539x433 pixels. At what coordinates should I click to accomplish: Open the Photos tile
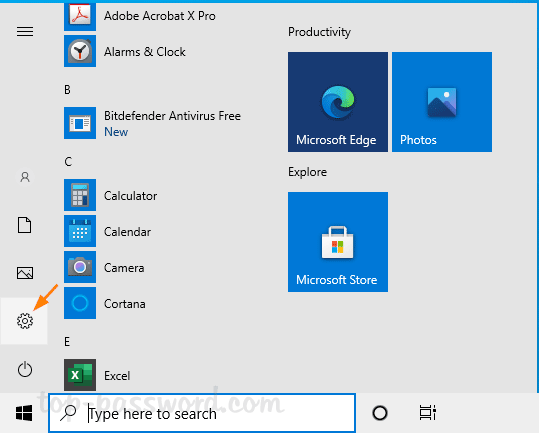pos(442,102)
